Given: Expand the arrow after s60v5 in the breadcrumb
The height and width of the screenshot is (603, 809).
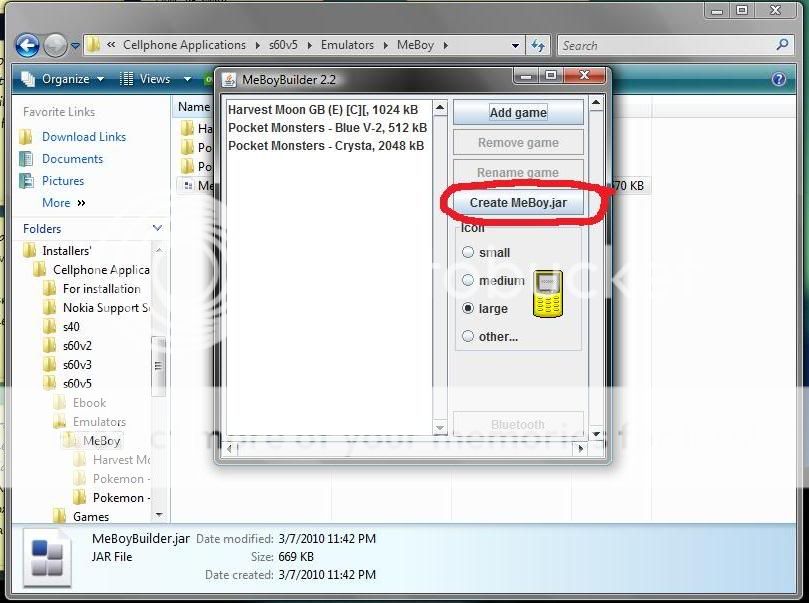Looking at the screenshot, I should [x=310, y=45].
